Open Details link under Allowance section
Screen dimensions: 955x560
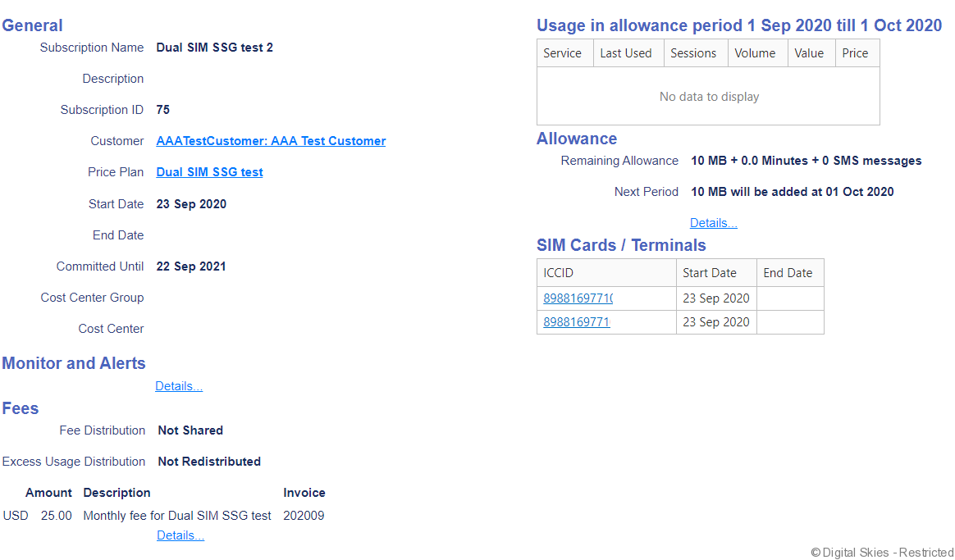tap(713, 223)
